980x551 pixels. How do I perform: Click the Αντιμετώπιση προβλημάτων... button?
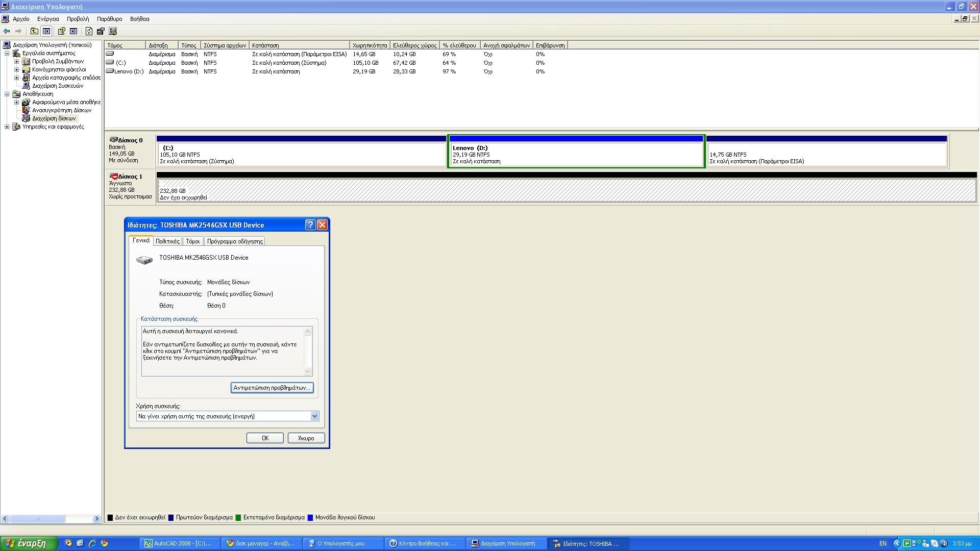click(272, 388)
